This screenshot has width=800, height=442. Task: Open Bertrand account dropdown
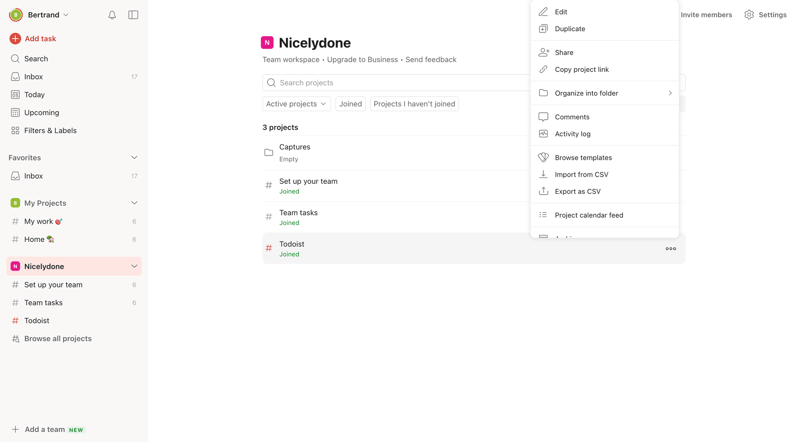point(48,15)
